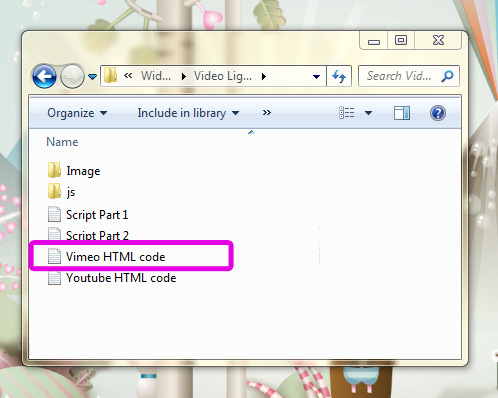Open the address bar history dropdown

316,77
